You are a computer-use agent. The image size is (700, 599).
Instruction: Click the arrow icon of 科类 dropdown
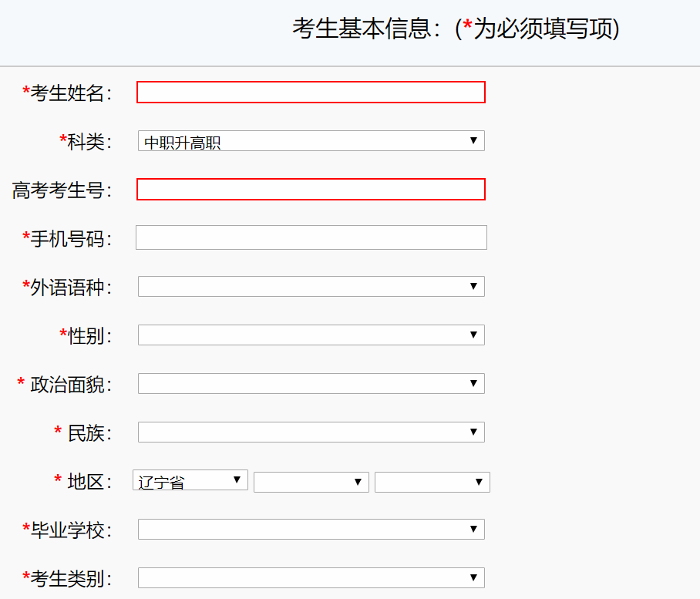click(473, 141)
